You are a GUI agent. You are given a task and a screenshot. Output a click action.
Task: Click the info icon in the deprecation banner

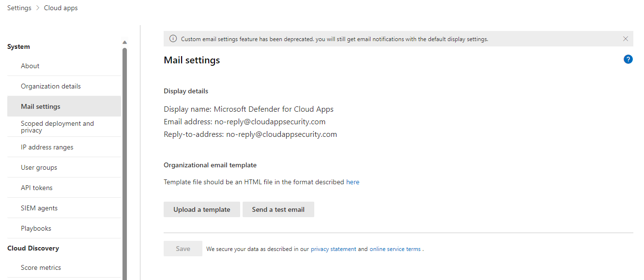pyautogui.click(x=173, y=39)
